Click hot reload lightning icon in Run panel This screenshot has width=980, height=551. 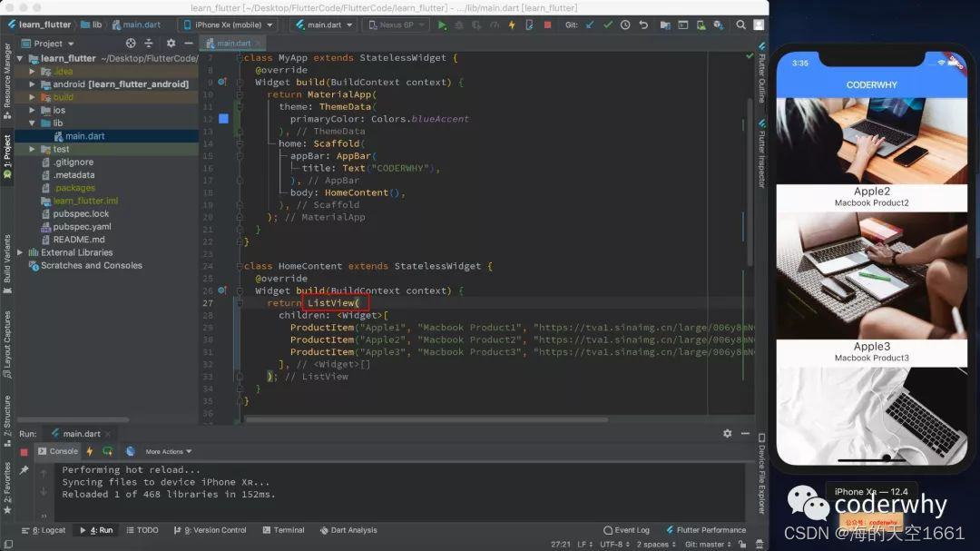(89, 451)
